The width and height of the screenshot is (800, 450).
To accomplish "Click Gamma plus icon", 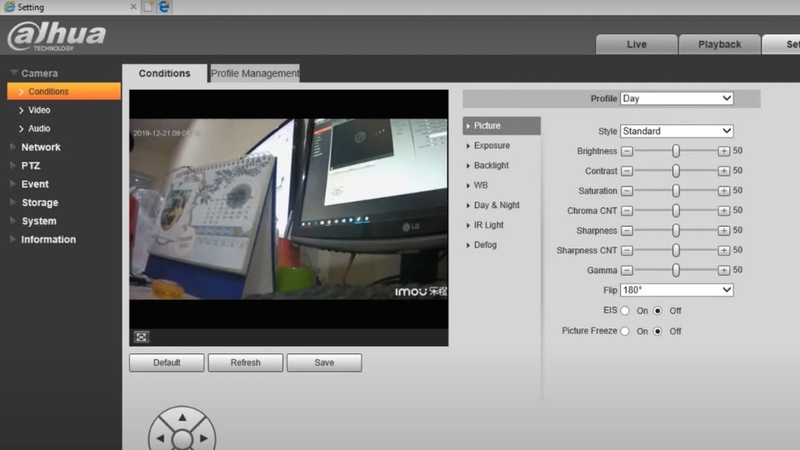I will point(723,270).
